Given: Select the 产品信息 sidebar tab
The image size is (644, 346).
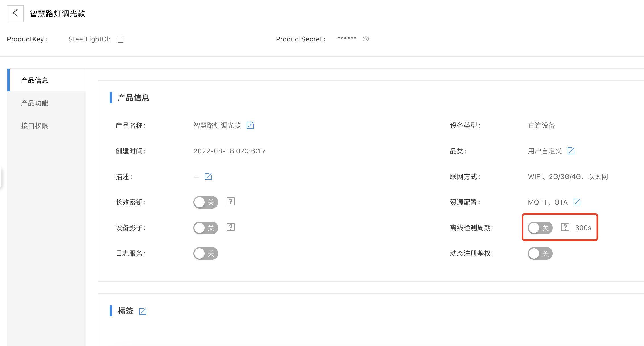Looking at the screenshot, I should click(x=47, y=80).
